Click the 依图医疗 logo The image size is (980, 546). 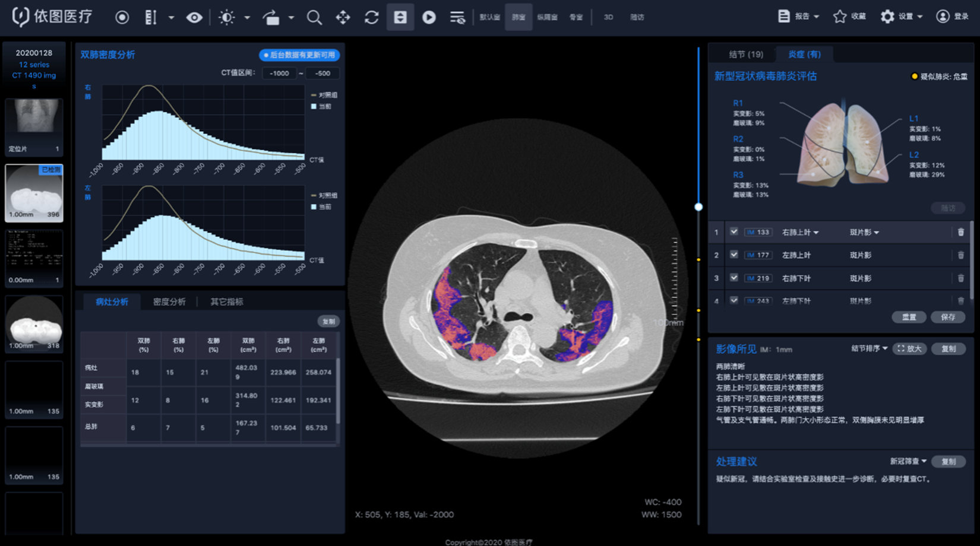click(x=52, y=17)
